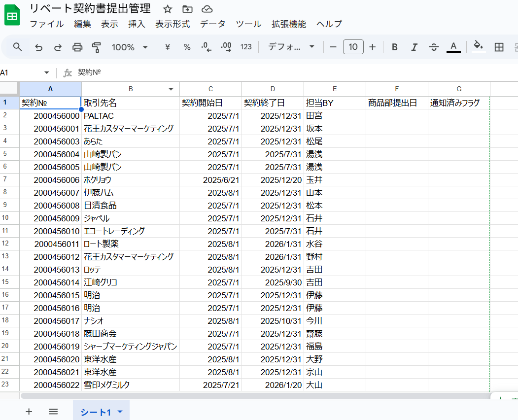
Task: Open the ファイル menu
Action: (x=47, y=24)
